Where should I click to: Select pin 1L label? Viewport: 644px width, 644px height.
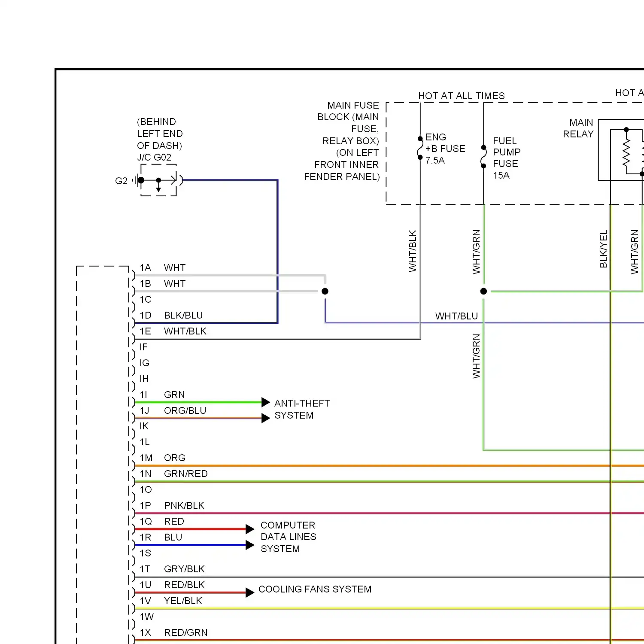[145, 442]
